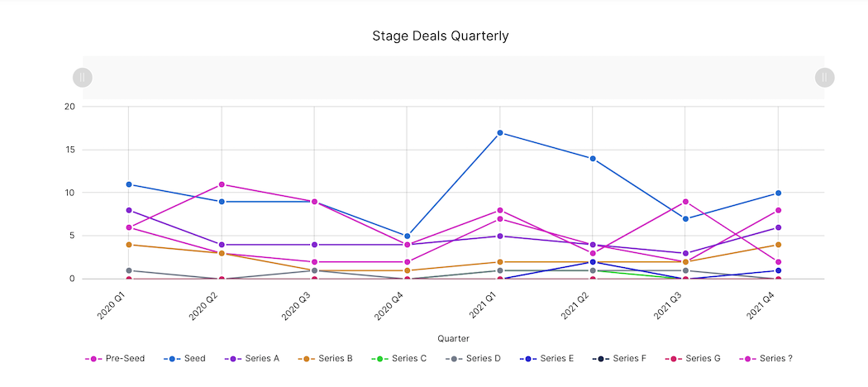Click the Seed point at 2020 Q1
The image size is (868, 387).
click(x=129, y=184)
